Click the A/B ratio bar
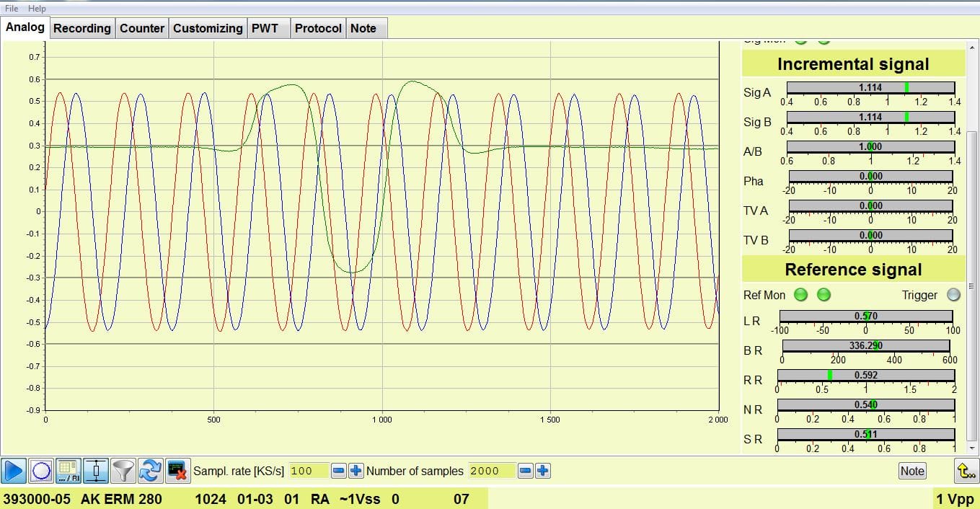Screen dimensions: 980x509 tap(870, 146)
